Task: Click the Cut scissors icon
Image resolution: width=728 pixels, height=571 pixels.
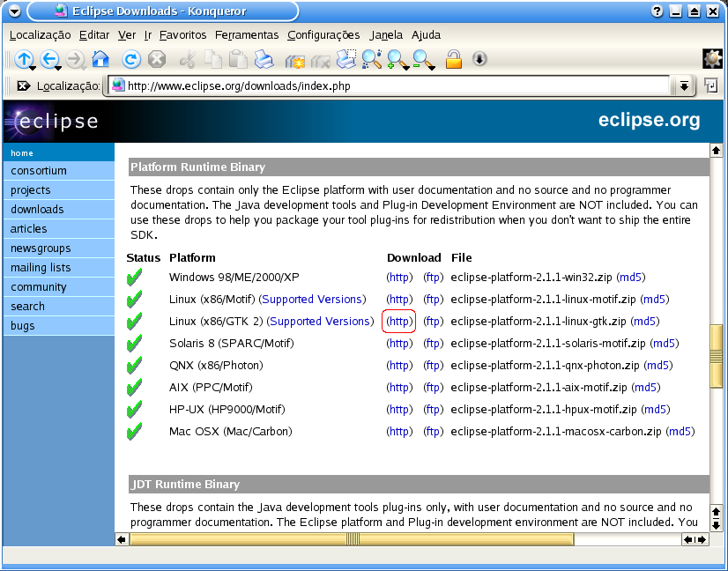Action: 187,59
